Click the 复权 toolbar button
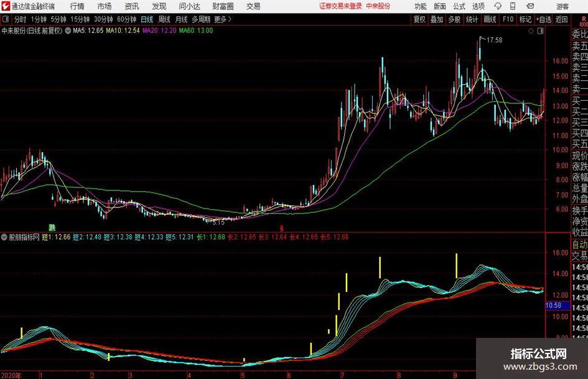Viewport: 588px width, 379px height. (x=419, y=19)
